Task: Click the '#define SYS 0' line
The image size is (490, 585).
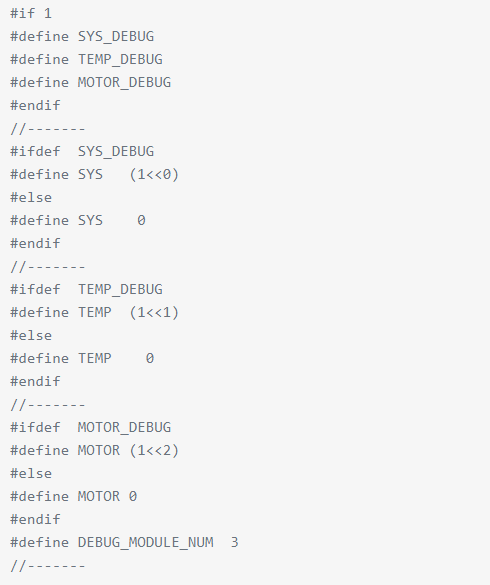Action: pos(78,220)
